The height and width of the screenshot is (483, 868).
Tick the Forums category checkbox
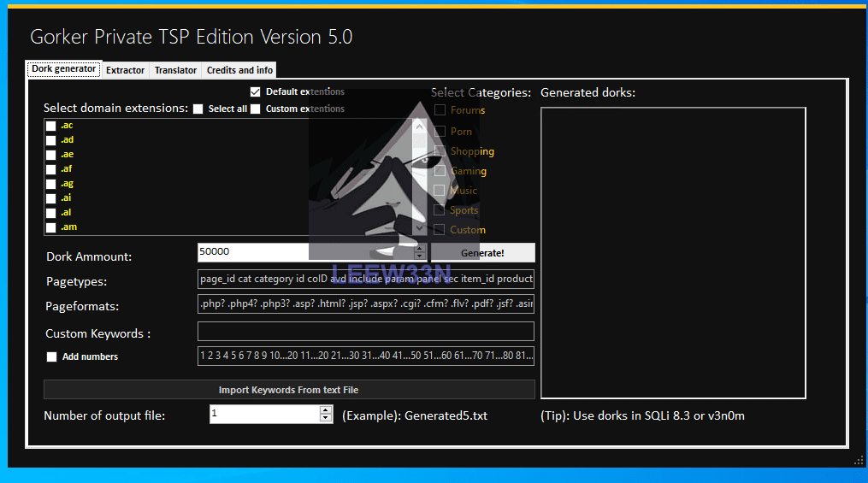point(440,110)
